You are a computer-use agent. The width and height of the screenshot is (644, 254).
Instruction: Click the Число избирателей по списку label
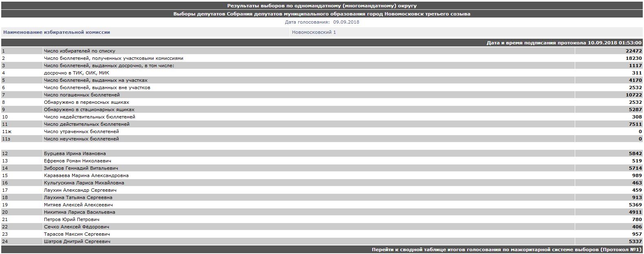[79, 51]
